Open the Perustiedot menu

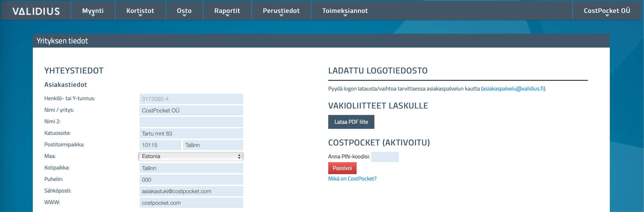pyautogui.click(x=281, y=11)
